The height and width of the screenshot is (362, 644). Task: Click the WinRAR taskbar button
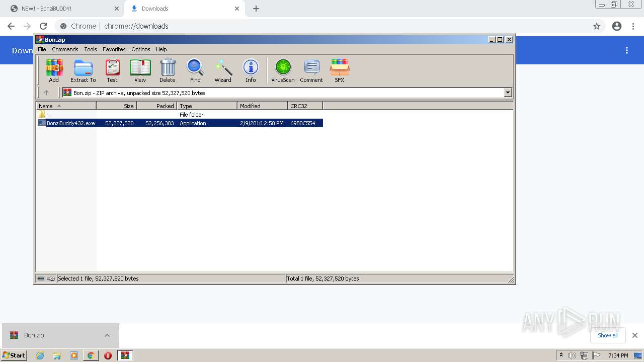coord(125,355)
